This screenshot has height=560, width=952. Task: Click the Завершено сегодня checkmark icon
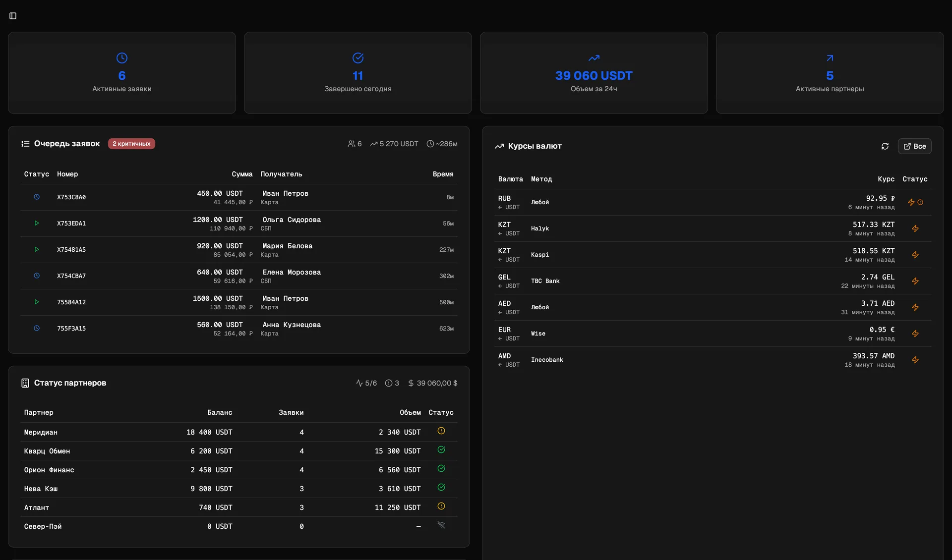point(358,58)
